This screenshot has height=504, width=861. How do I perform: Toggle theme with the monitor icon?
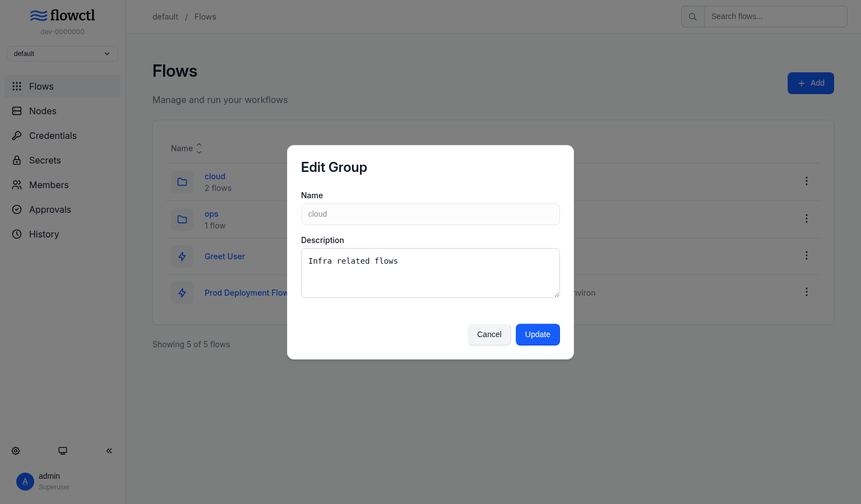(x=63, y=451)
